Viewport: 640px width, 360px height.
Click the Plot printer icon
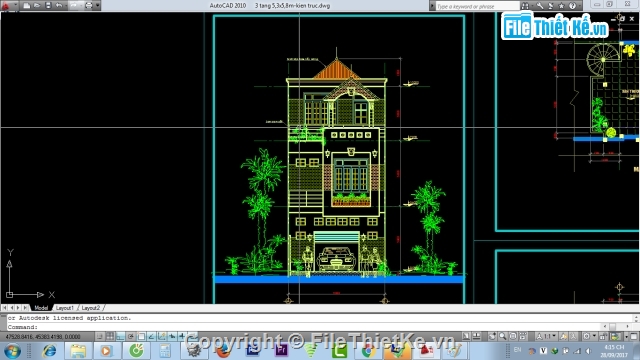(x=89, y=6)
